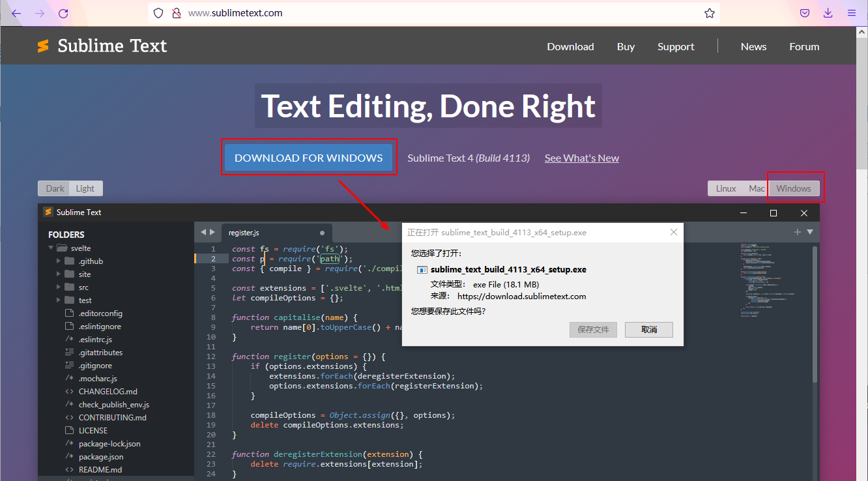
Task: Visit the Forum link in the header
Action: tap(804, 46)
